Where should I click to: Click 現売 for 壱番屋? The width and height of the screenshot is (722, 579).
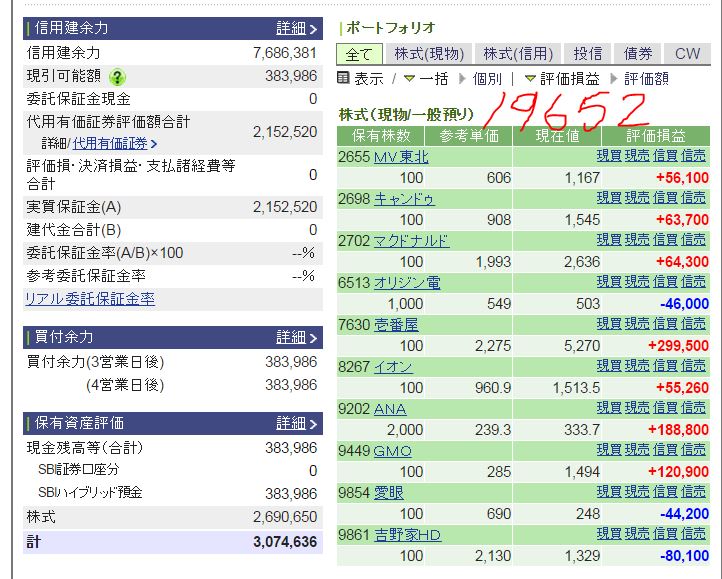(637, 324)
